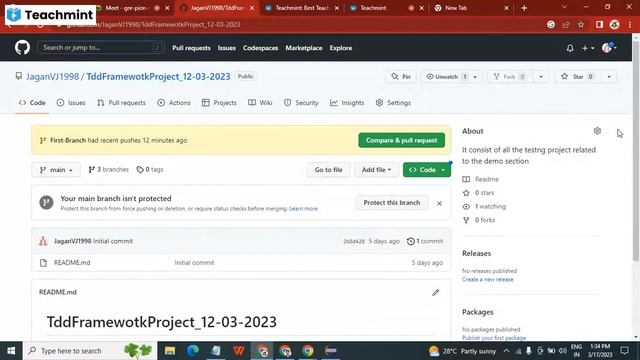640x360 pixels.
Task: Open the Add file dropdown
Action: (x=376, y=170)
